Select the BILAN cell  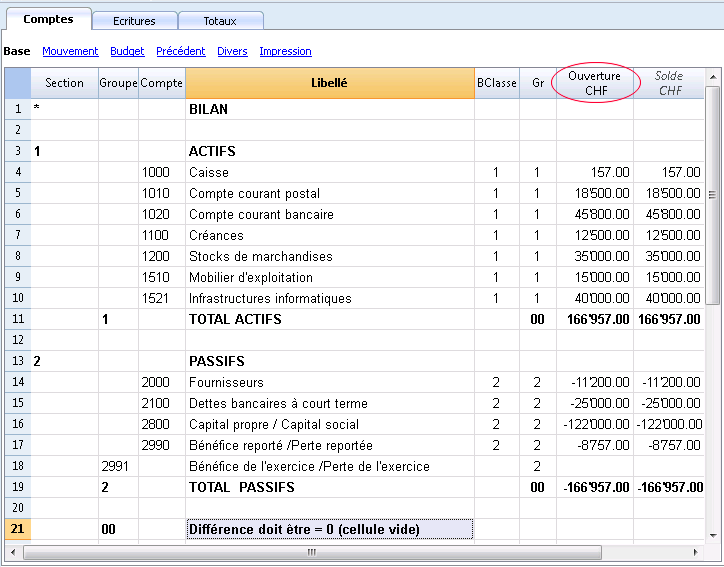click(x=330, y=109)
